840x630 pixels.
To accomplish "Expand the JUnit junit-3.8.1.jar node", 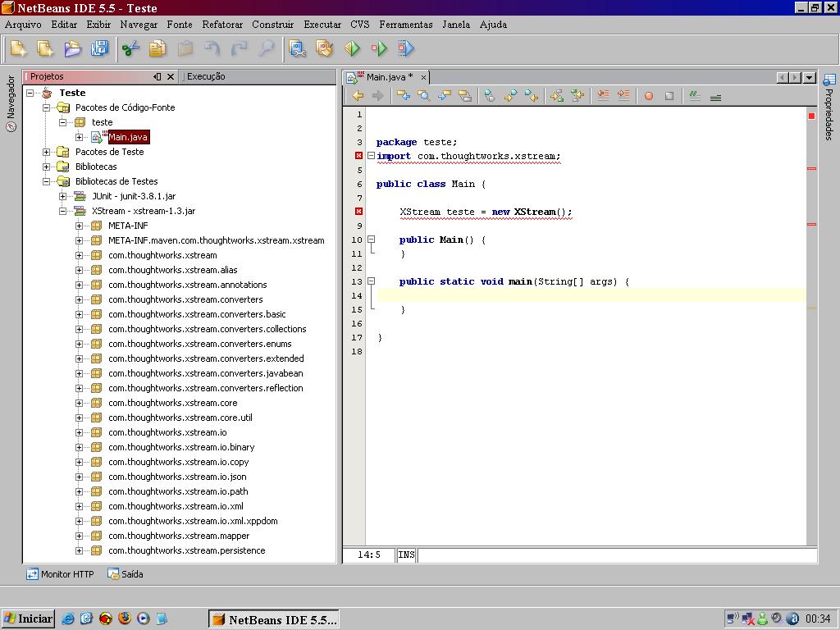I will click(62, 196).
